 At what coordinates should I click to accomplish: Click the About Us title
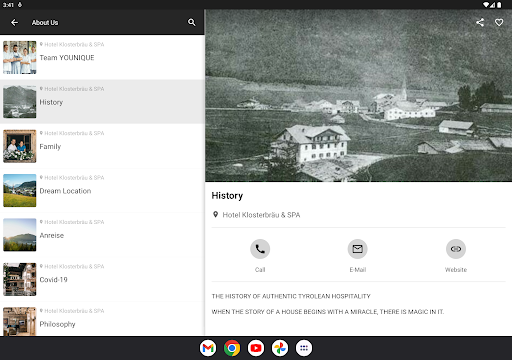pyautogui.click(x=45, y=22)
